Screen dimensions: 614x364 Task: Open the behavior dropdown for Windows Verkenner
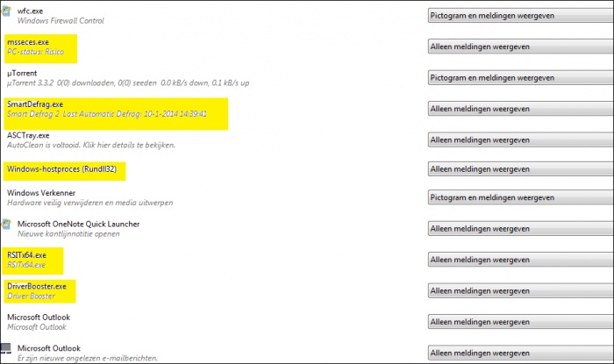point(521,197)
